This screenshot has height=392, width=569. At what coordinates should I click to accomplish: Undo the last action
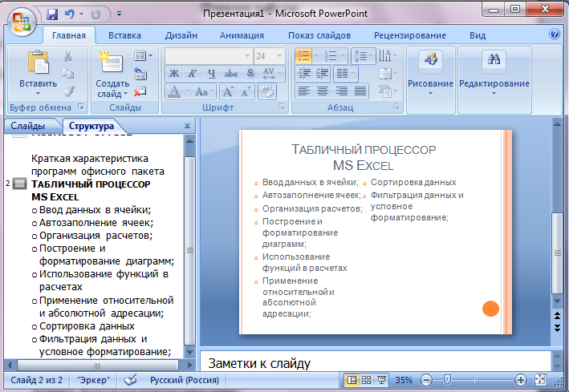click(69, 14)
